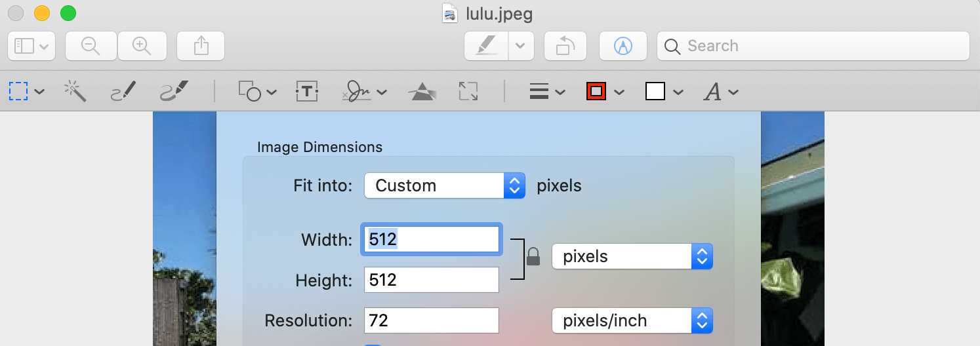Rotate the image left

tap(565, 46)
